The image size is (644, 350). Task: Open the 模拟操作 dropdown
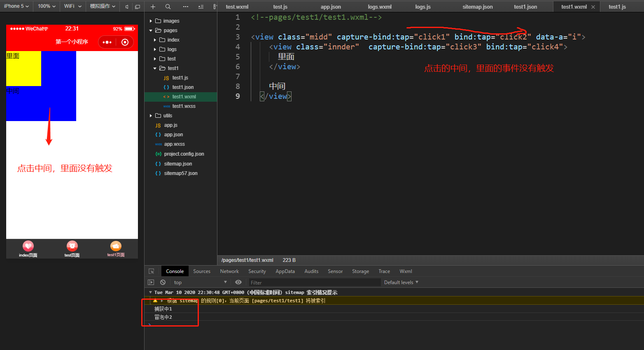[103, 6]
